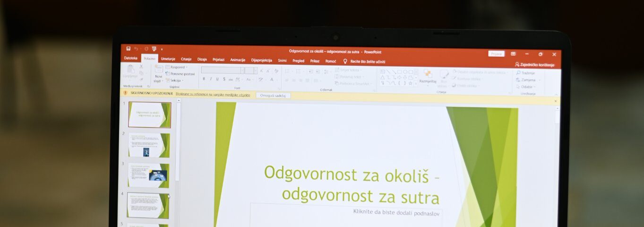
Task: Toggle Italic formatting
Action: pyautogui.click(x=211, y=79)
